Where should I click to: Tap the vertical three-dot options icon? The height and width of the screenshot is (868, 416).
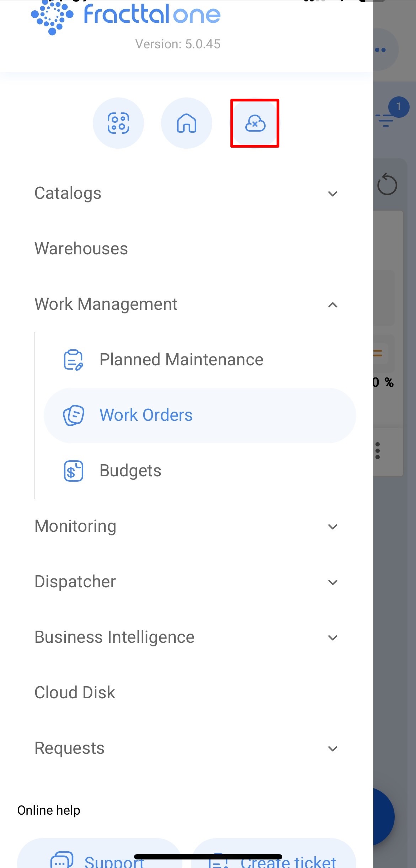click(x=378, y=451)
